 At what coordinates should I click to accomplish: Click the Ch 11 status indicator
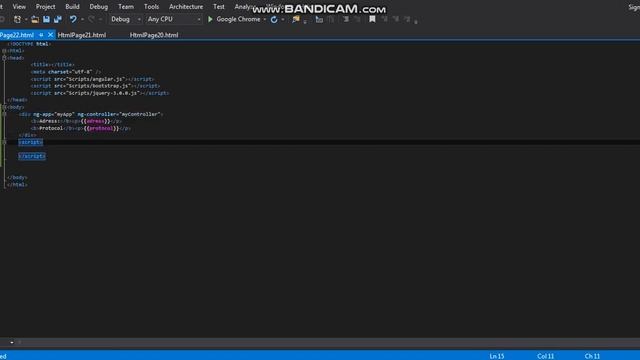(592, 356)
